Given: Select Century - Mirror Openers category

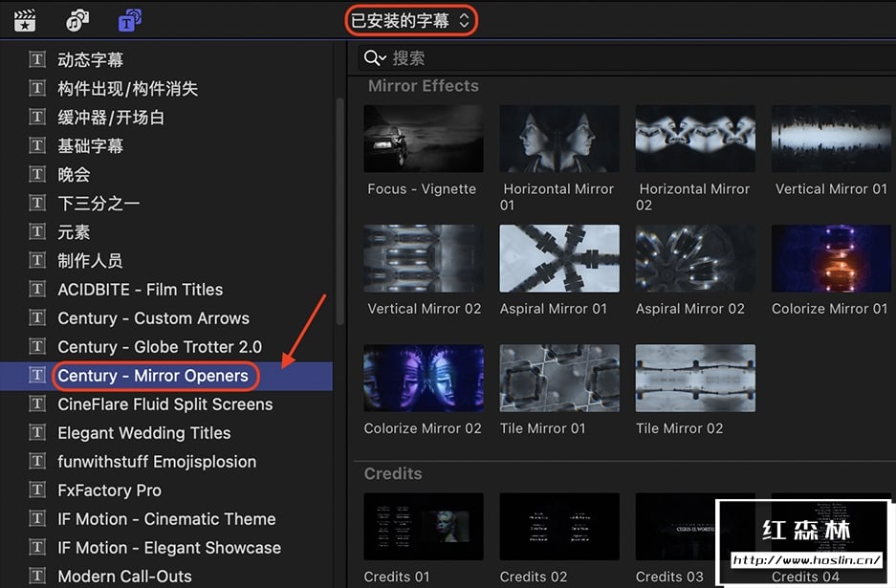Looking at the screenshot, I should [165, 376].
